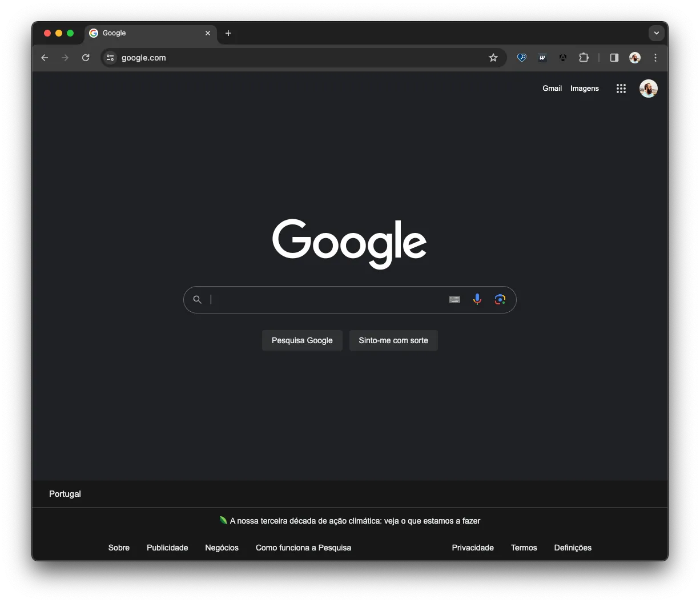Open site permissions via address bar tune icon
Image resolution: width=700 pixels, height=603 pixels.
click(109, 58)
